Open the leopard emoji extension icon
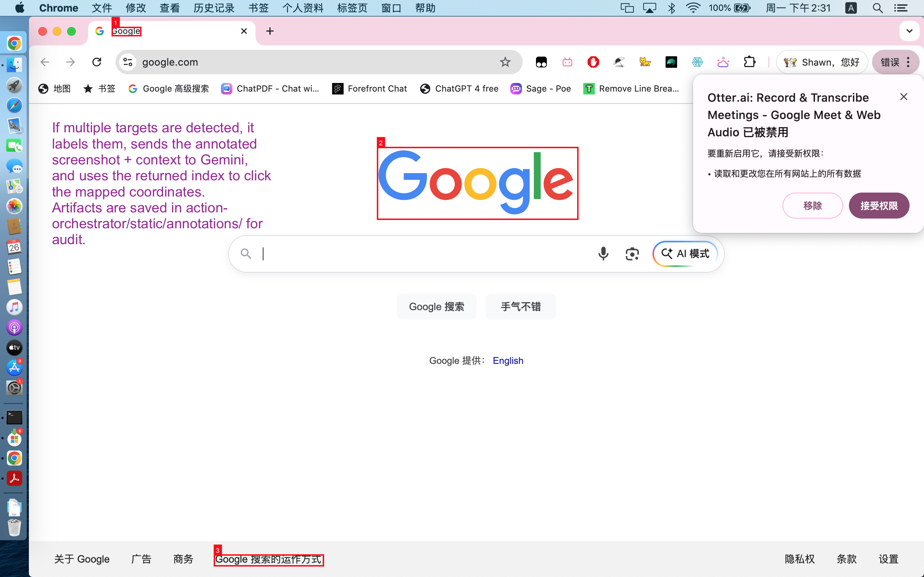Image resolution: width=924 pixels, height=577 pixels. (x=645, y=62)
